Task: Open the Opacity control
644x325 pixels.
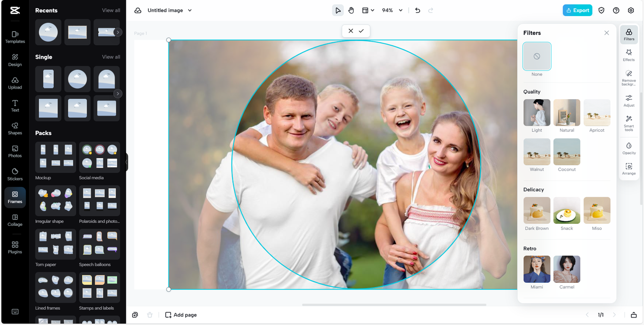Action: [x=629, y=148]
